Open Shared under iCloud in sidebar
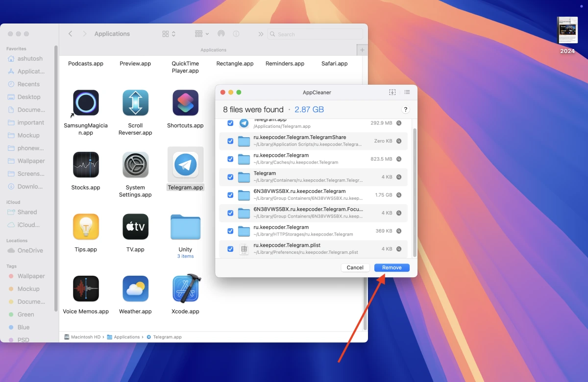Viewport: 588px width, 382px height. click(26, 212)
